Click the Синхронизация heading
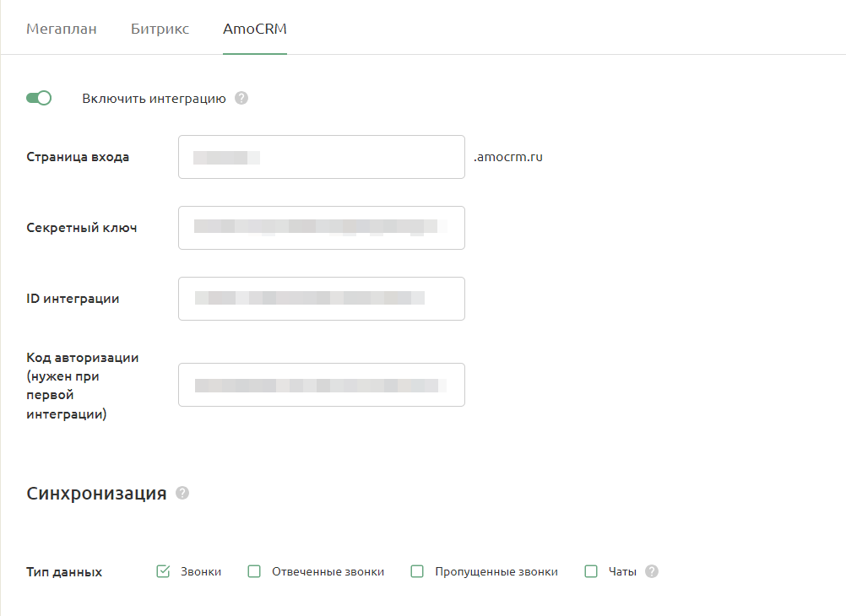Viewport: 846px width, 616px height. 96,494
